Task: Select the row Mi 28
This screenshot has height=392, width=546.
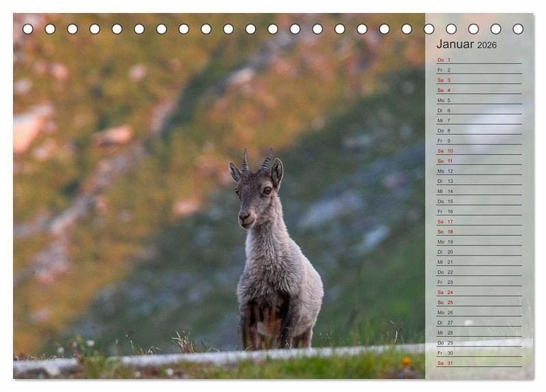Action: (445, 333)
